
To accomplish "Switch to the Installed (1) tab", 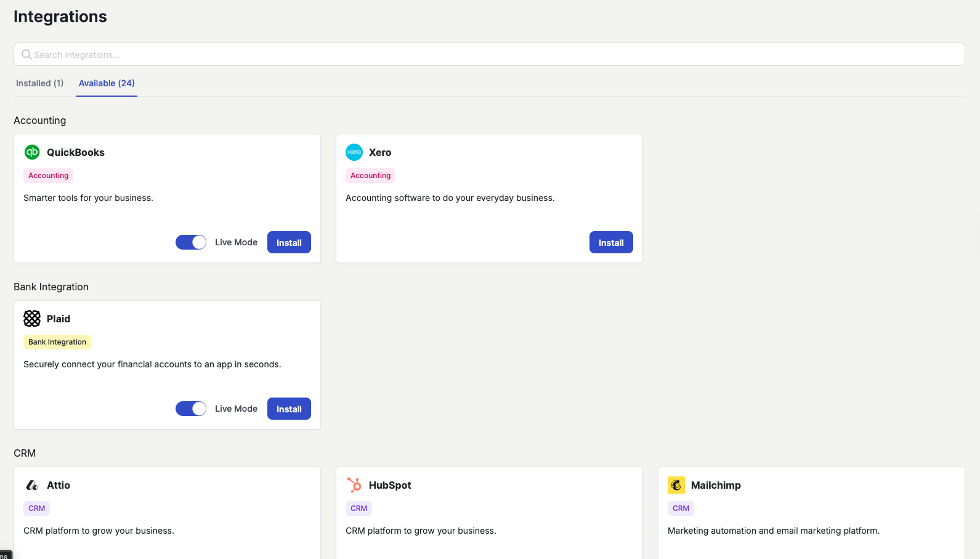I will tap(40, 83).
